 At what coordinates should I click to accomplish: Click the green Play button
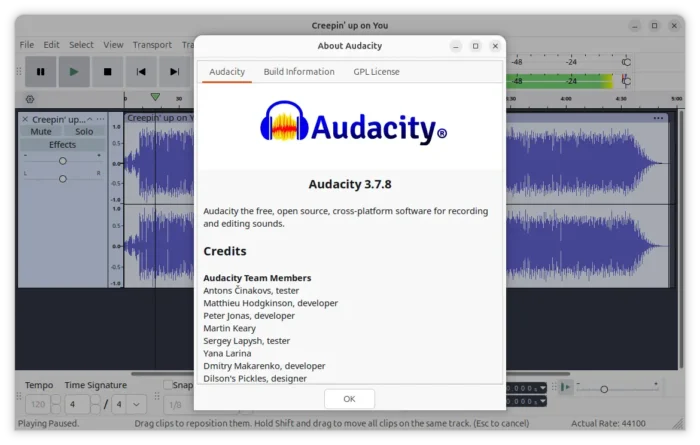pyautogui.click(x=74, y=72)
